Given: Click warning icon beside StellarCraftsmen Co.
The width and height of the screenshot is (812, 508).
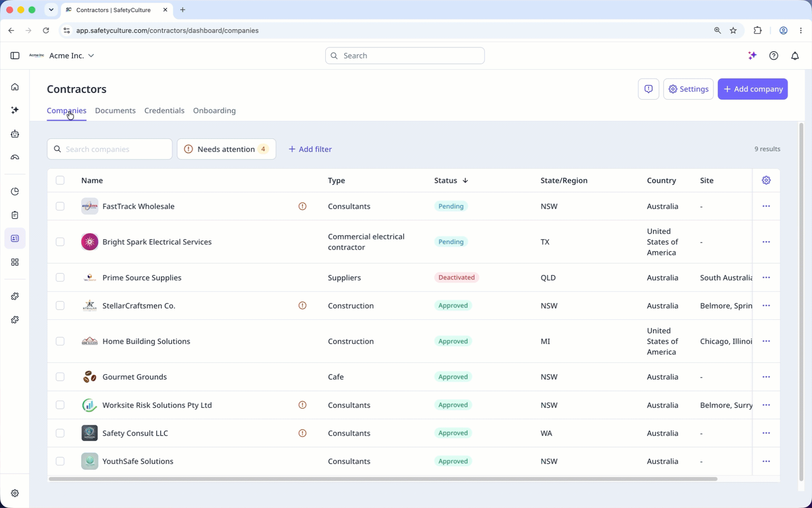Looking at the screenshot, I should [302, 306].
